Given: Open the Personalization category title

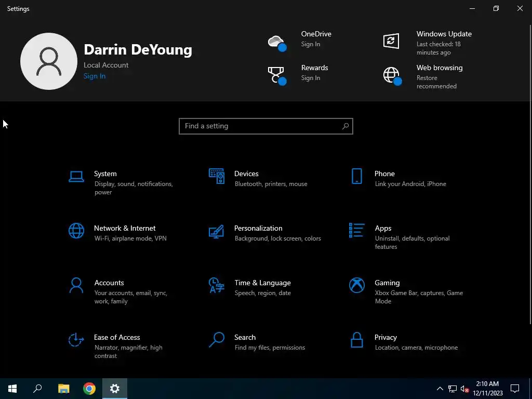Looking at the screenshot, I should [258, 229].
